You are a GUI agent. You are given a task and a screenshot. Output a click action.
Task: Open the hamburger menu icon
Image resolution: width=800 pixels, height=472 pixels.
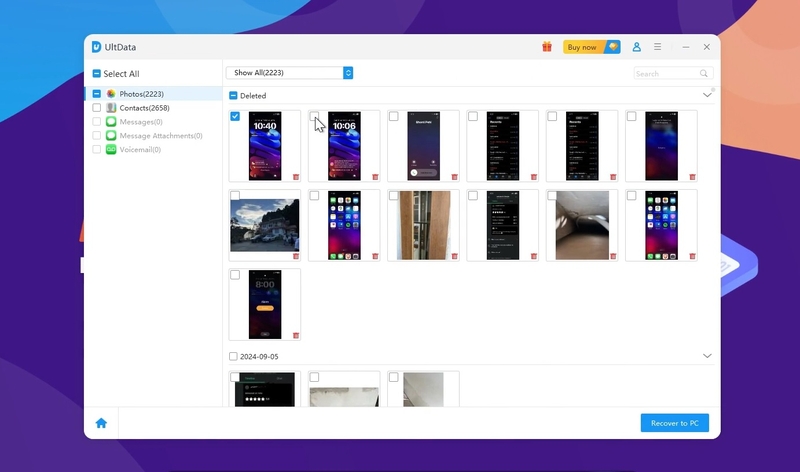point(657,47)
